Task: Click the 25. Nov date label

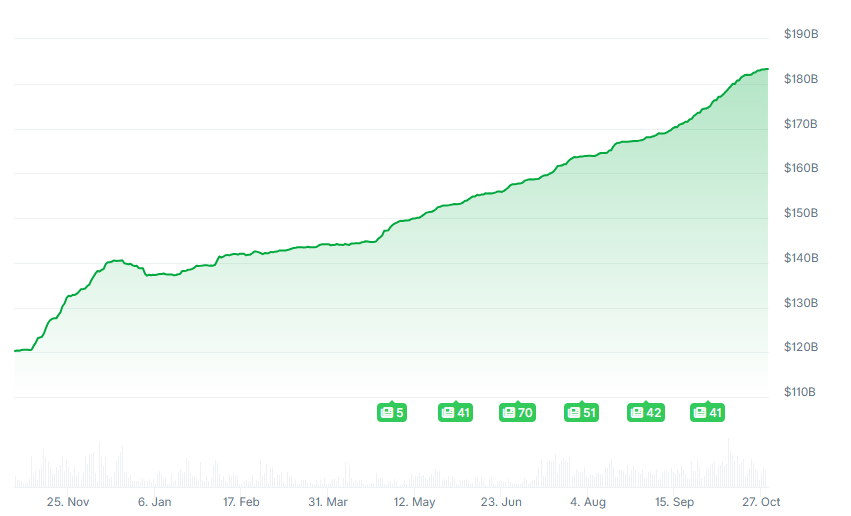Action: 68,502
